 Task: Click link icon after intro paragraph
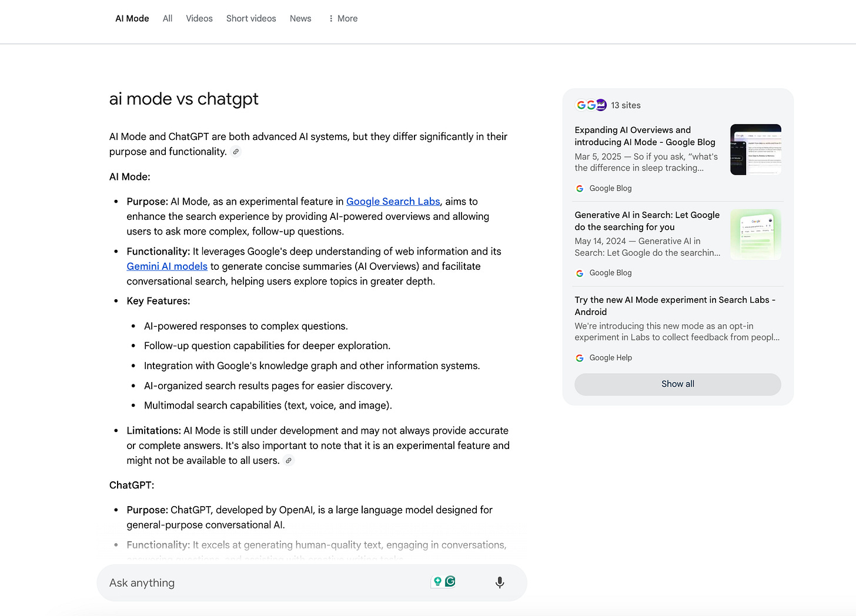tap(236, 152)
